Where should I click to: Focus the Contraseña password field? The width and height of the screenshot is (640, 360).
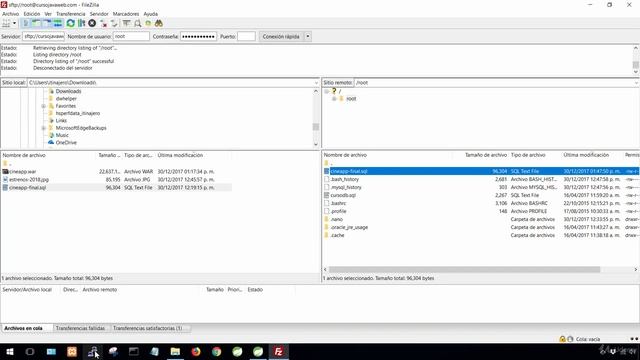[x=198, y=36]
